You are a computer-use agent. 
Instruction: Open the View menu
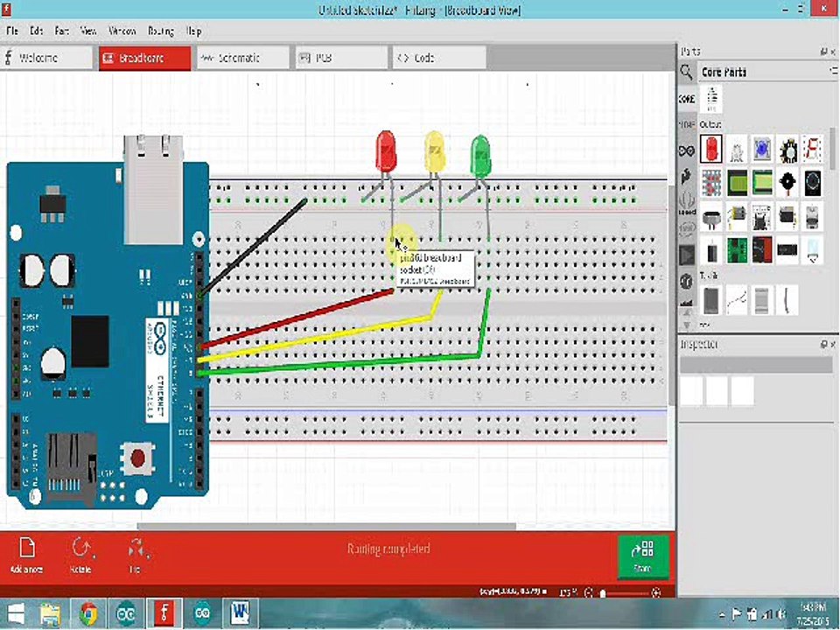click(87, 31)
